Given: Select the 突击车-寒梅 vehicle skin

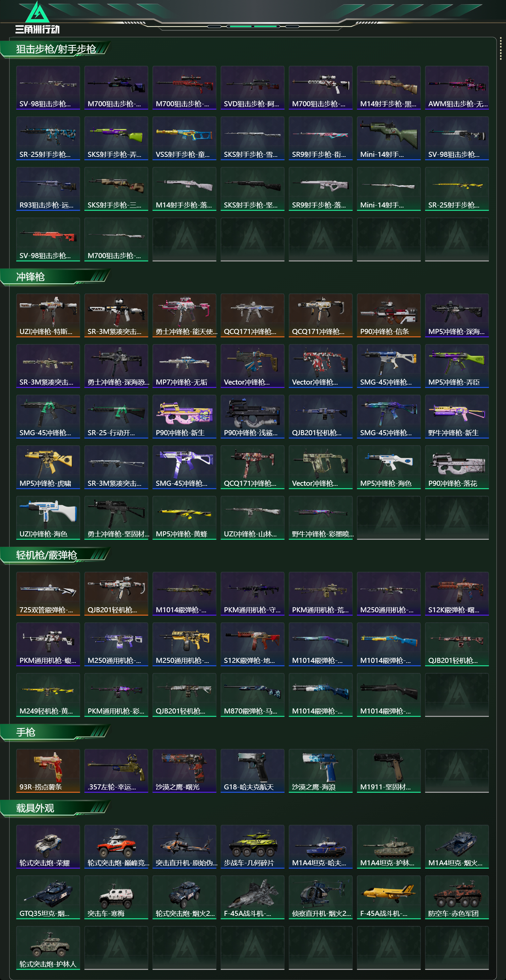Looking at the screenshot, I should coord(116,897).
